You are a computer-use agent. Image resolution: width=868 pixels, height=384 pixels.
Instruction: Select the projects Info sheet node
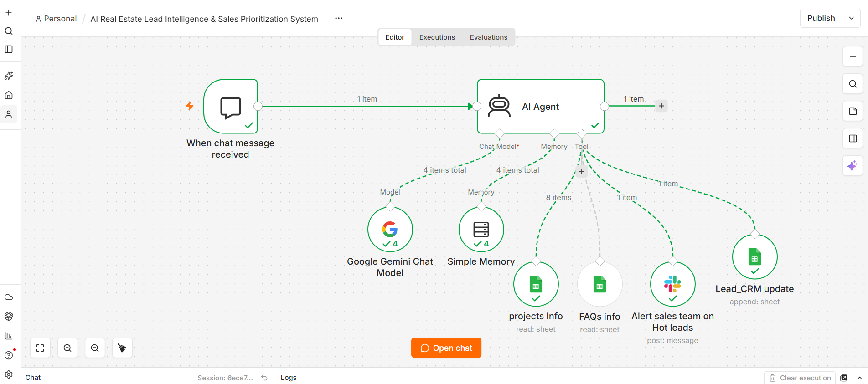536,284
